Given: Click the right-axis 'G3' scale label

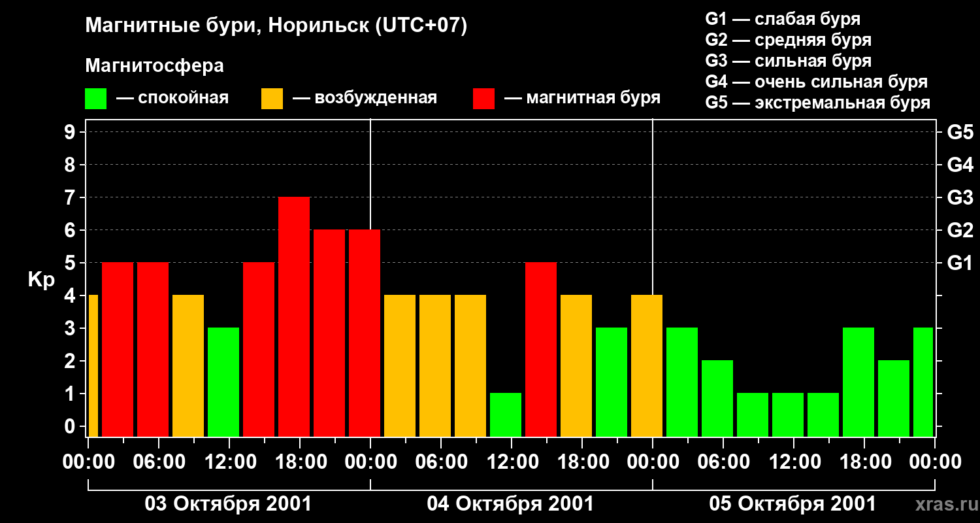Looking at the screenshot, I should pyautogui.click(x=960, y=197).
